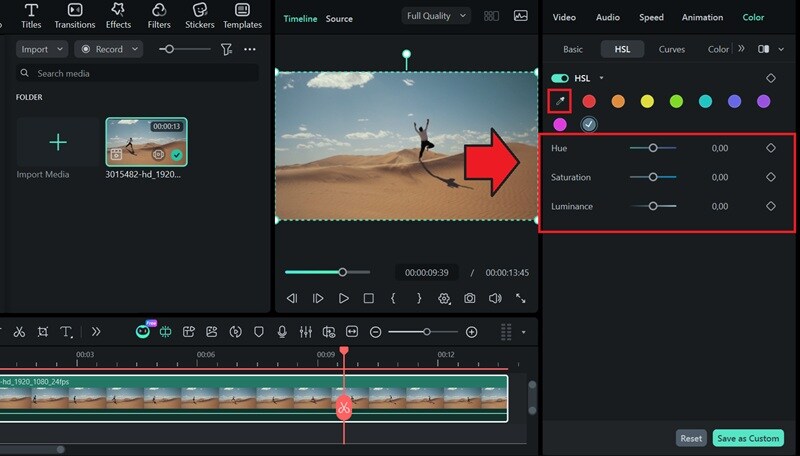Open the AI assistant icon with Free badge
The width and height of the screenshot is (800, 456).
(x=143, y=331)
